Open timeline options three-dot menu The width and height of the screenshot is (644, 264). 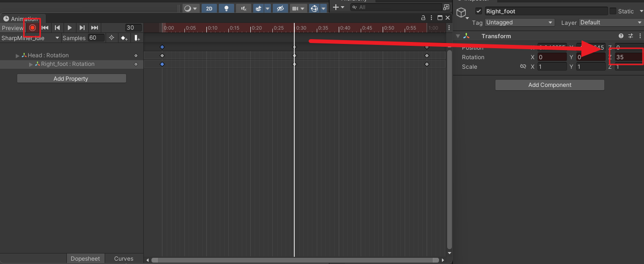(x=449, y=28)
